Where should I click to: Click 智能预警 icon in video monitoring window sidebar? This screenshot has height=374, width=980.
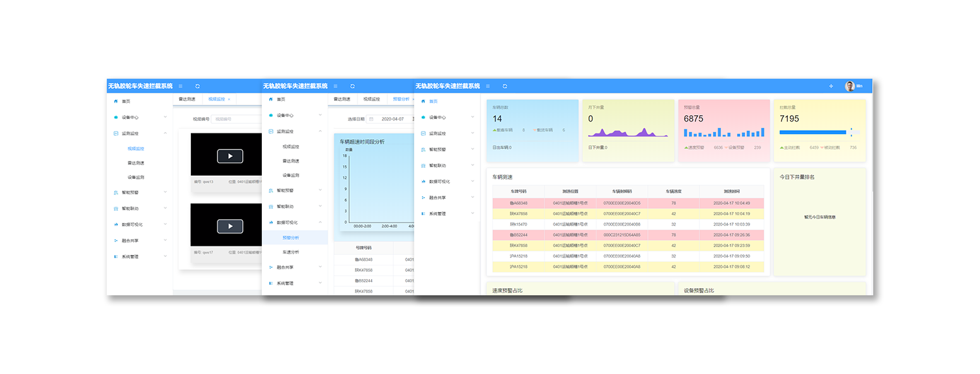(116, 193)
